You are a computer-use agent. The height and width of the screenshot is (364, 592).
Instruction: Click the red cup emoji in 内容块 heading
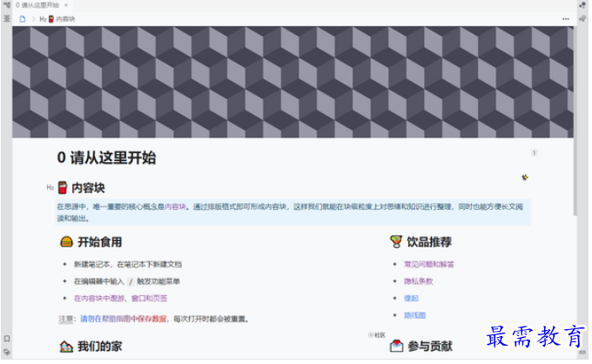coord(63,188)
